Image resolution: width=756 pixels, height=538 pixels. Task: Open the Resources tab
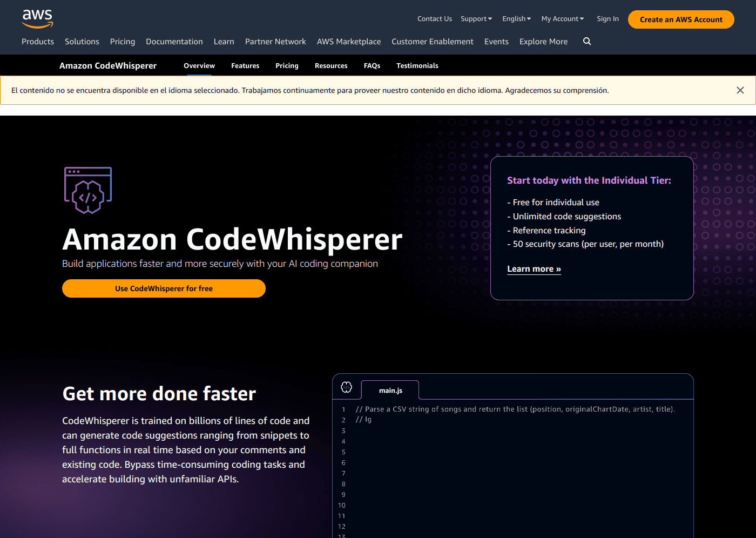pyautogui.click(x=331, y=66)
